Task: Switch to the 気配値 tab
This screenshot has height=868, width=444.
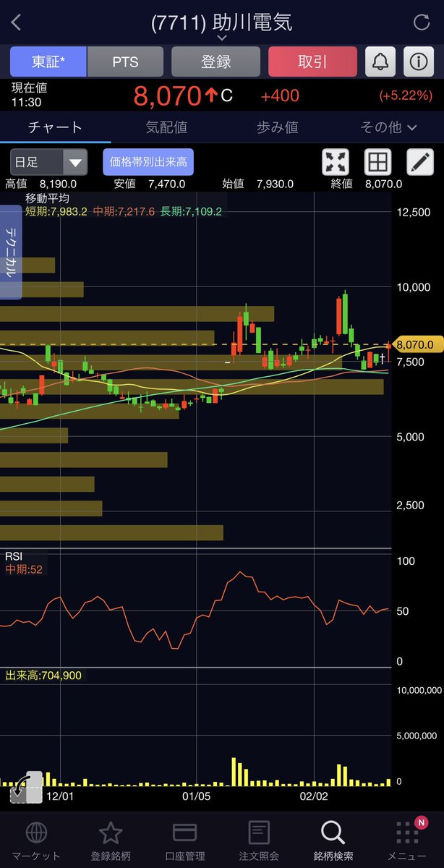Action: click(x=166, y=127)
